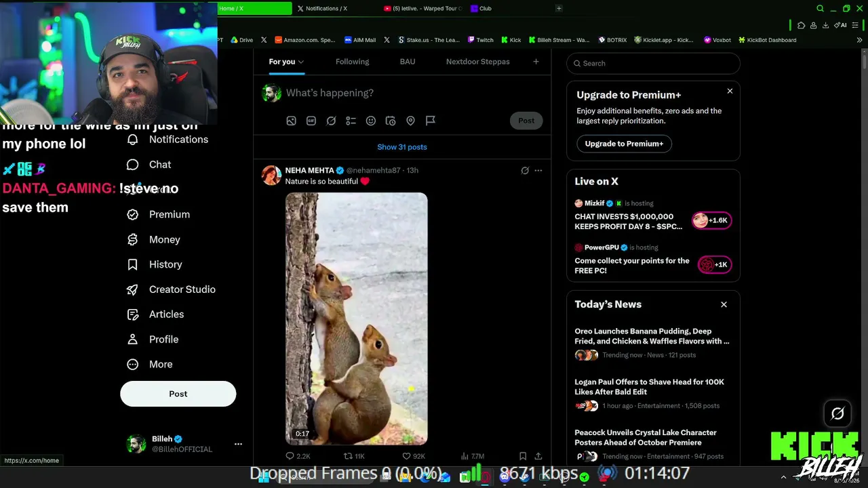Open History in the sidebar

(155, 264)
